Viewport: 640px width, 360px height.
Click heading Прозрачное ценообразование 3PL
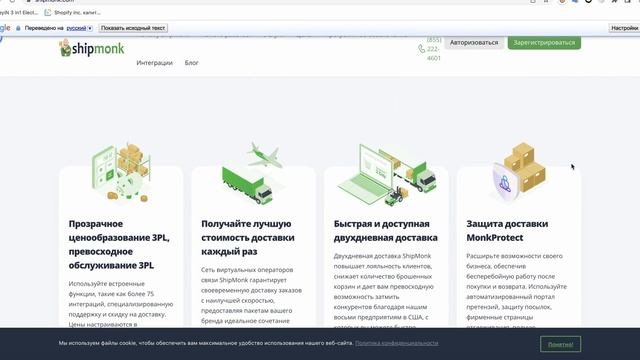coord(119,244)
